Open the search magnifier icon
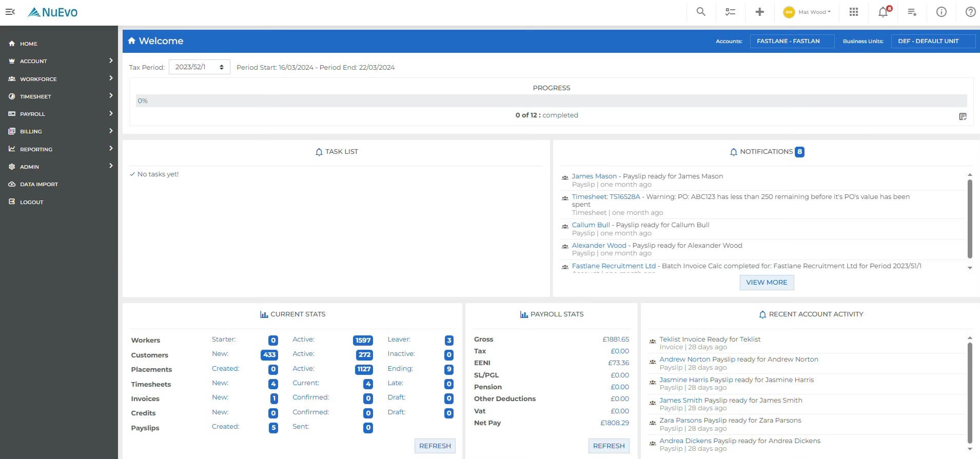This screenshot has height=459, width=980. pyautogui.click(x=700, y=12)
